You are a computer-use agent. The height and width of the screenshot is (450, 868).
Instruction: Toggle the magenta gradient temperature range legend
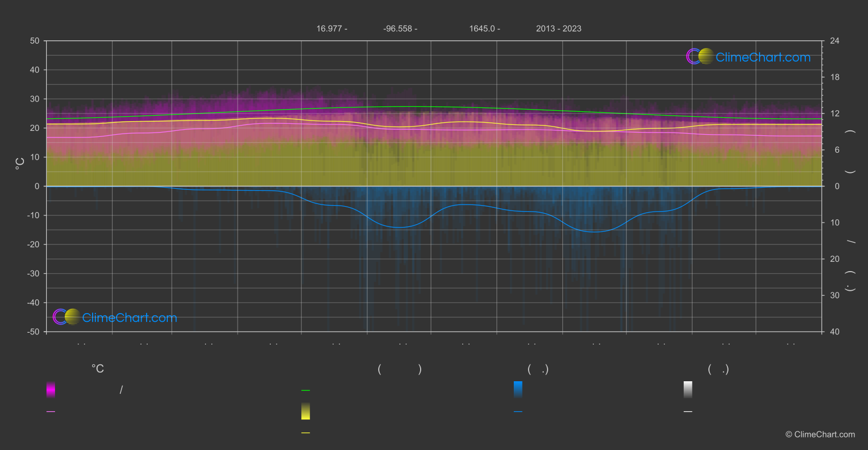tap(51, 389)
